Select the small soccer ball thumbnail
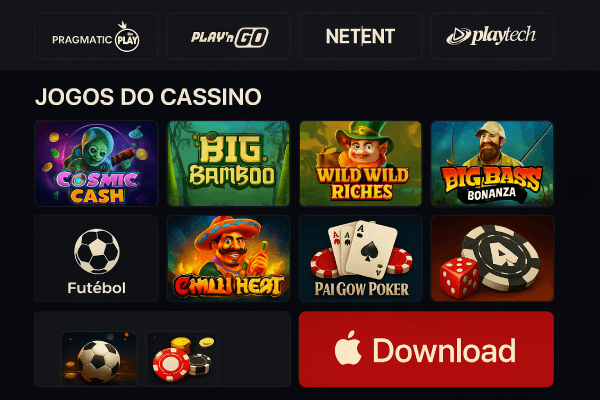The height and width of the screenshot is (400, 600). [x=99, y=358]
